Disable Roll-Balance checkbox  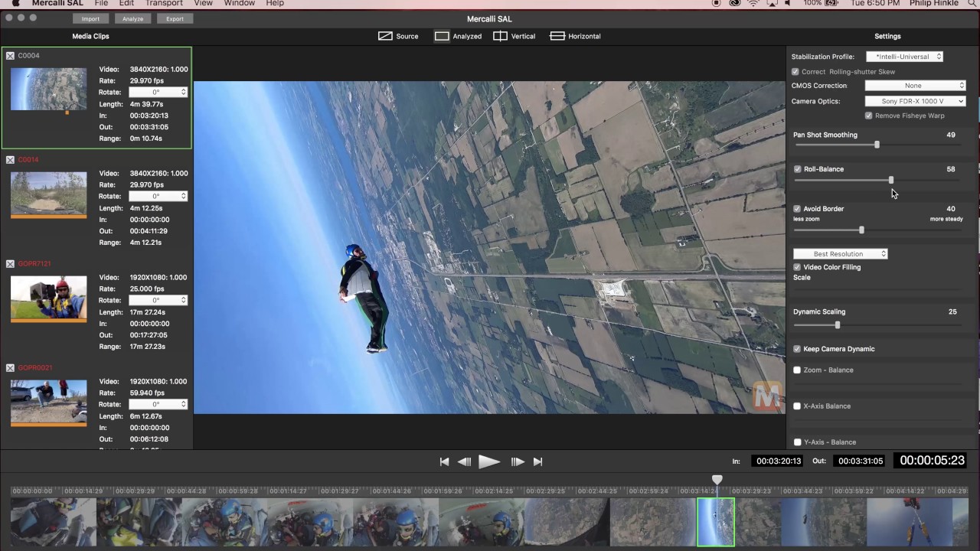[798, 169]
